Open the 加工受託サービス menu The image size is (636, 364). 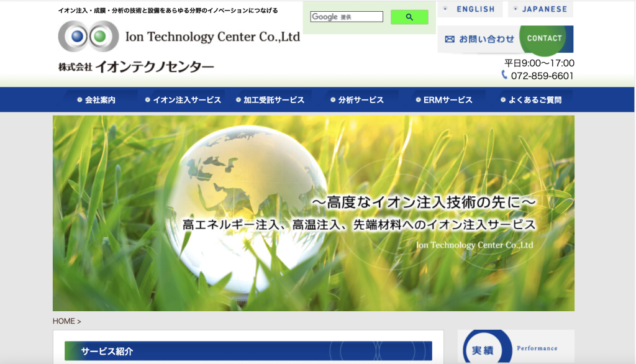[270, 100]
